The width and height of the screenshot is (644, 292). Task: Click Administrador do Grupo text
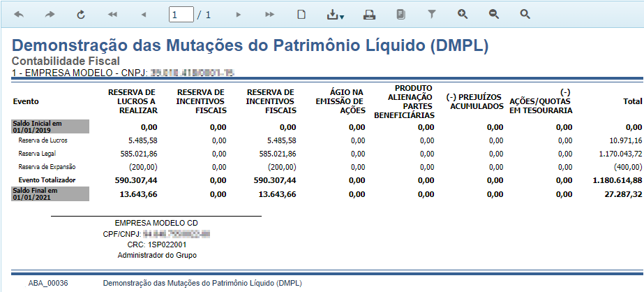157,256
